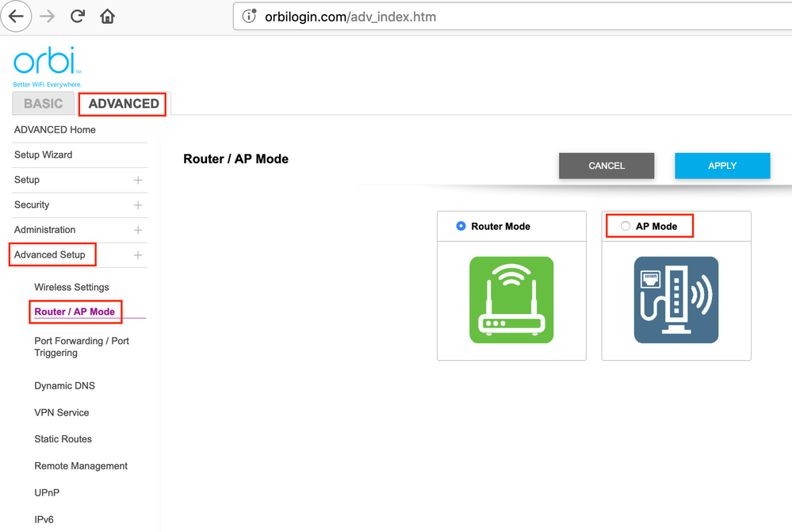Select the Router Mode radio button
Viewport: 792px width, 532px height.
[x=461, y=226]
